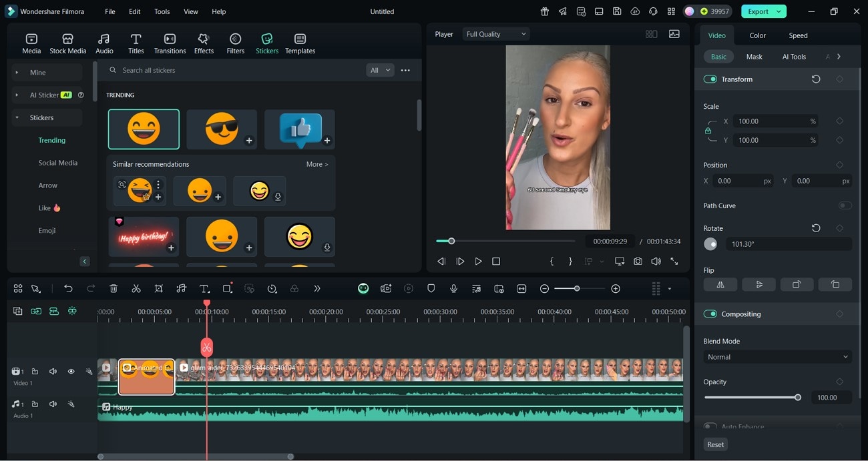This screenshot has height=461, width=868.
Task: Click the fullscreen preview icon
Action: point(674,262)
